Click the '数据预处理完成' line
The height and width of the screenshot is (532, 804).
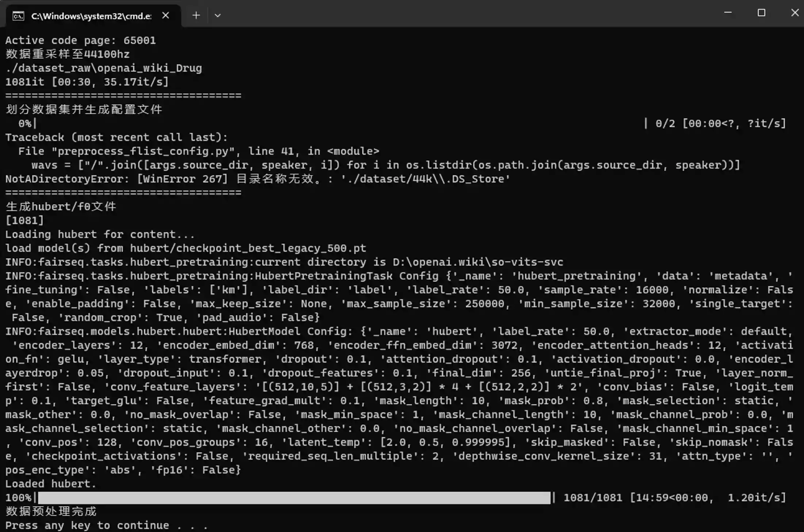pos(51,512)
